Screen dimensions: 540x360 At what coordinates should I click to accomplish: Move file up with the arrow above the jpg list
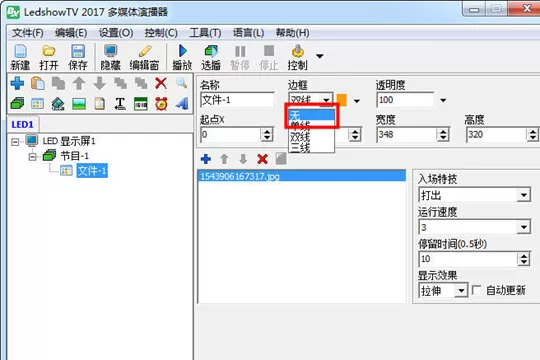click(x=224, y=159)
